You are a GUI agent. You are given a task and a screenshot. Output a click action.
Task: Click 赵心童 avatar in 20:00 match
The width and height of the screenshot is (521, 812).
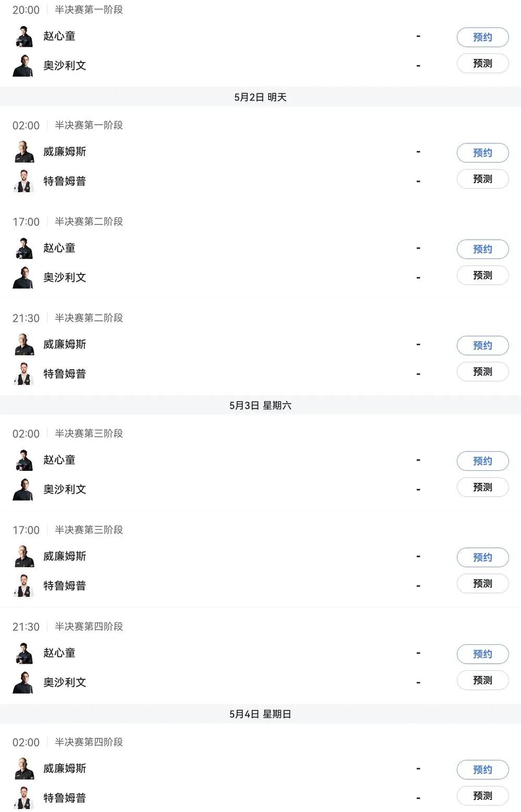pos(23,36)
